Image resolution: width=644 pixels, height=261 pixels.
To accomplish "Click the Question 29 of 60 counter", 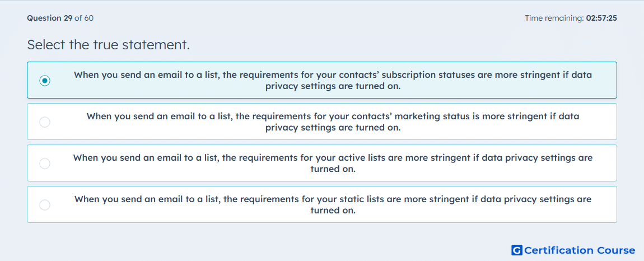I will click(x=60, y=18).
